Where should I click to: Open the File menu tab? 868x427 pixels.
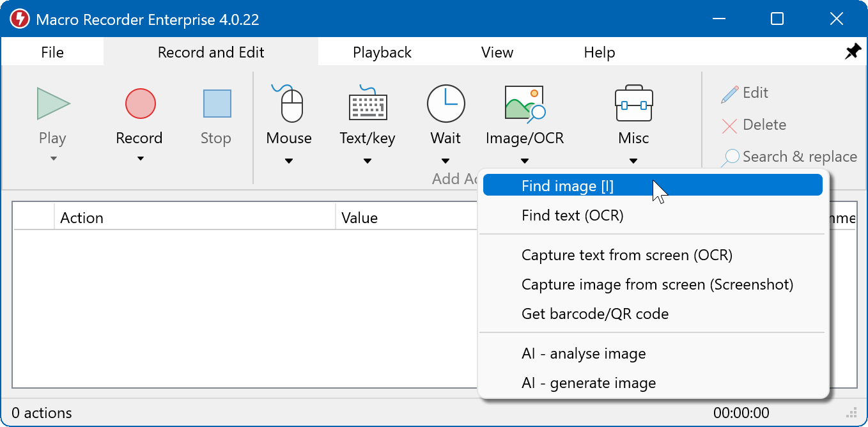click(52, 52)
